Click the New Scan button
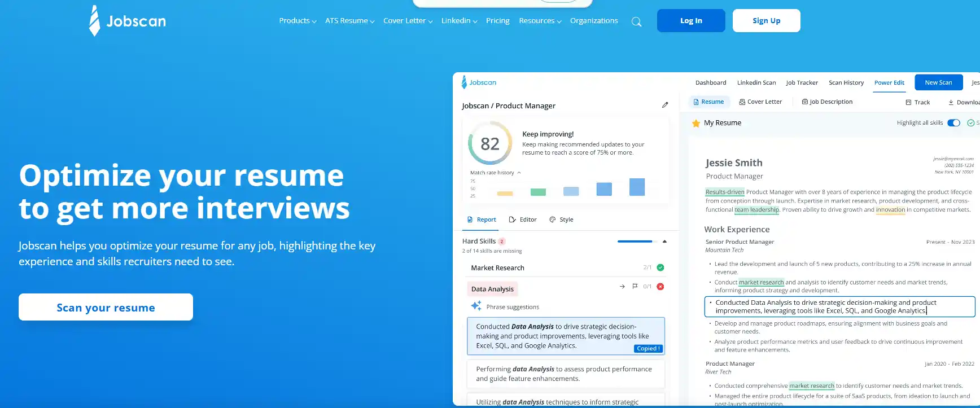 938,82
